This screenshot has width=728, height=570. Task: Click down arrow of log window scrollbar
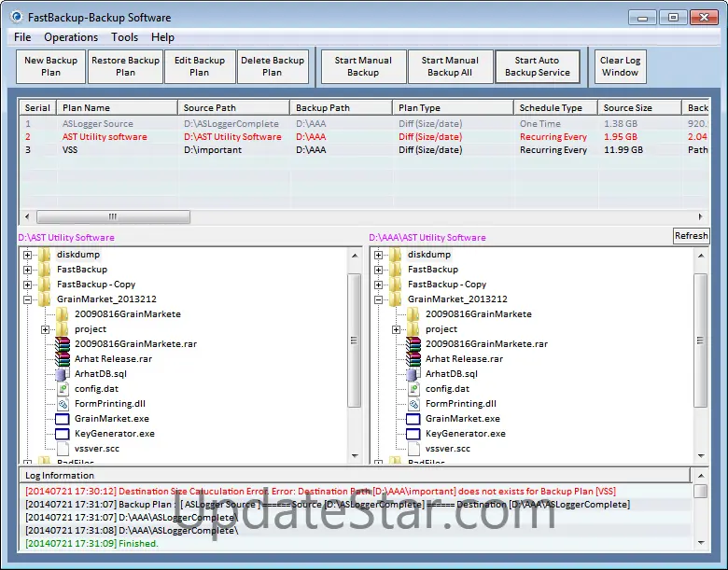click(x=701, y=543)
